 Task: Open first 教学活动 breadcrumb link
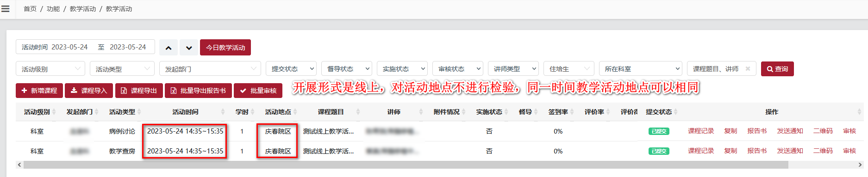(x=83, y=9)
